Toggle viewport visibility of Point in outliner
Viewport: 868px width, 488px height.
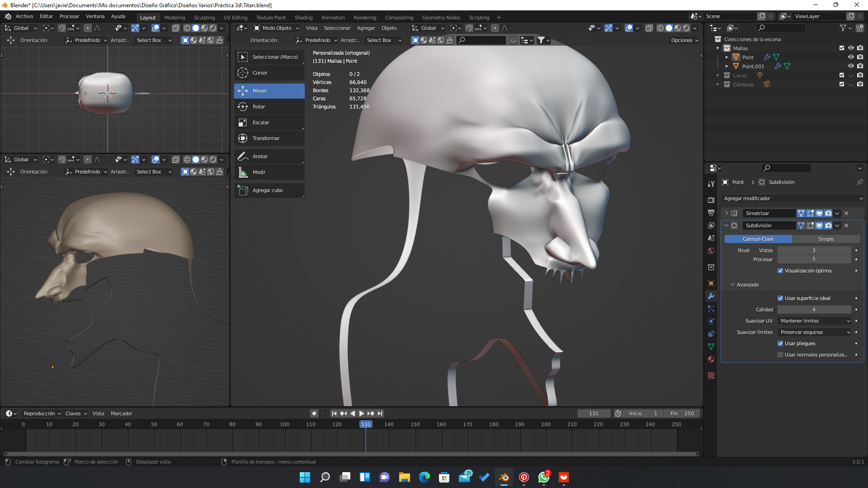851,57
